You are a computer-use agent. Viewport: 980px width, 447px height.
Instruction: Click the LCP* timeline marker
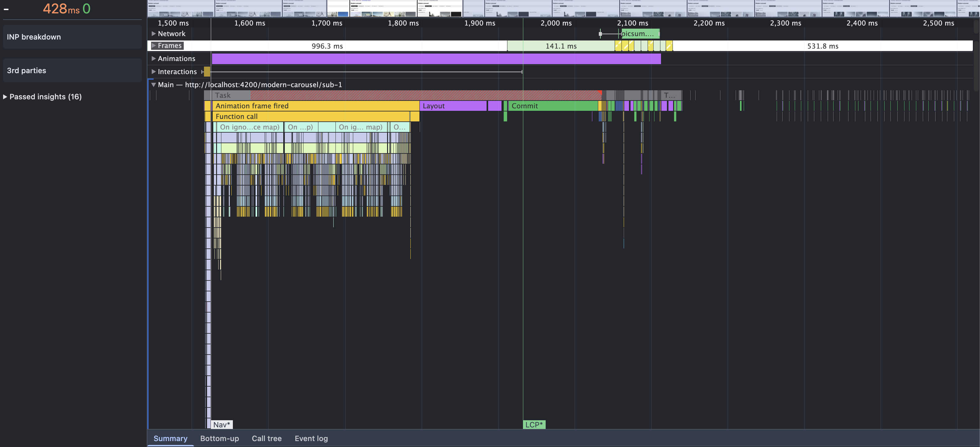coord(534,425)
